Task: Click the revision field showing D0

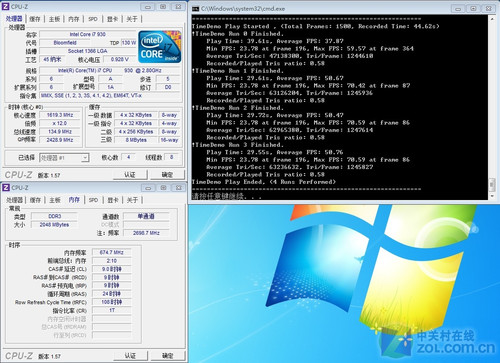Action: [x=168, y=87]
